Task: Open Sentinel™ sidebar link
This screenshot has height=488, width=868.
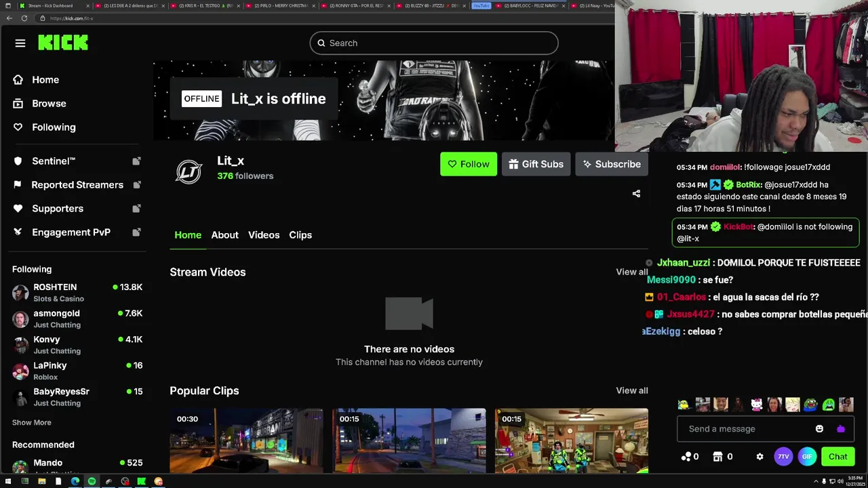Action: [x=54, y=161]
